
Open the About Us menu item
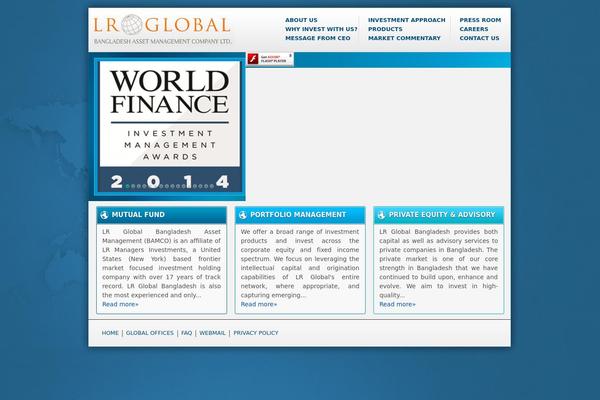pyautogui.click(x=301, y=20)
